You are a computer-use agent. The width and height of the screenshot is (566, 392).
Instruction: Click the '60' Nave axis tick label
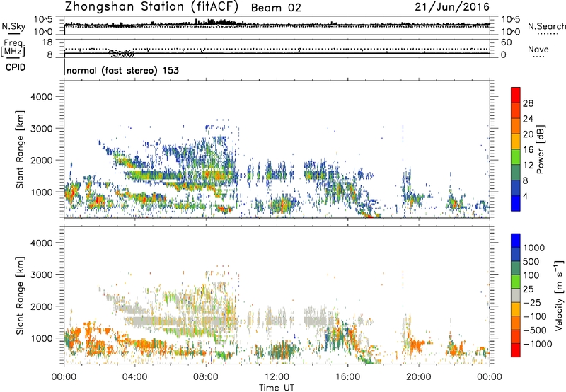pyautogui.click(x=506, y=42)
